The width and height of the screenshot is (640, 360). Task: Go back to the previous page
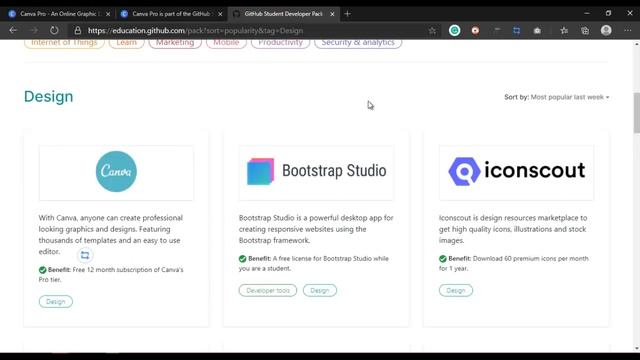(x=13, y=31)
